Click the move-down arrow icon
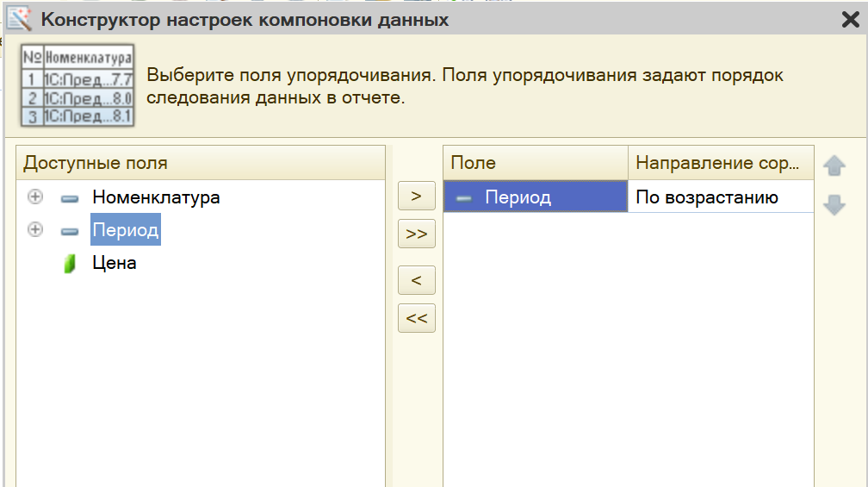 coord(834,204)
